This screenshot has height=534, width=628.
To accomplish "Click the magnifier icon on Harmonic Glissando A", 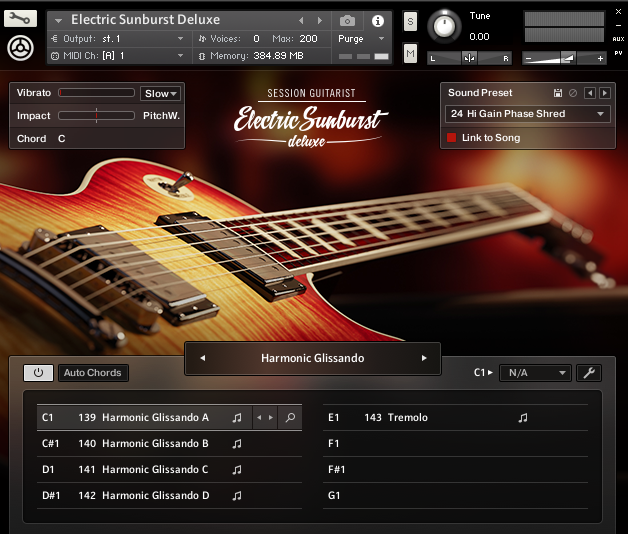I will click(290, 418).
